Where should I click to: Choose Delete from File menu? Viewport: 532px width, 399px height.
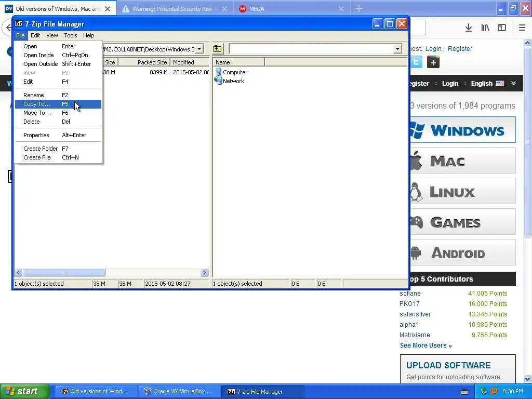(58, 122)
